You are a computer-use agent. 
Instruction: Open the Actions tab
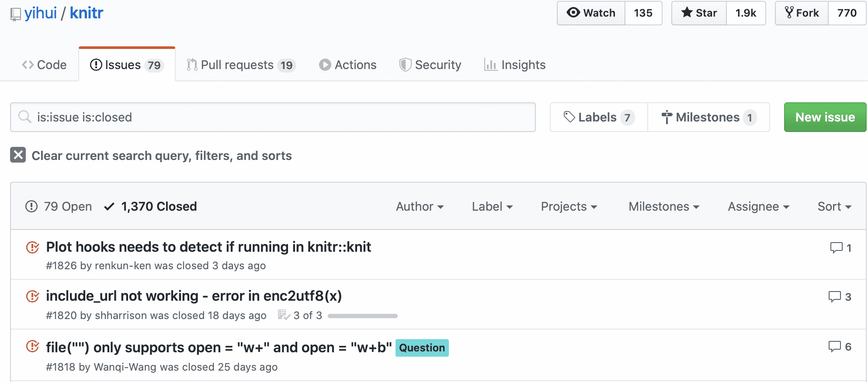pos(348,65)
